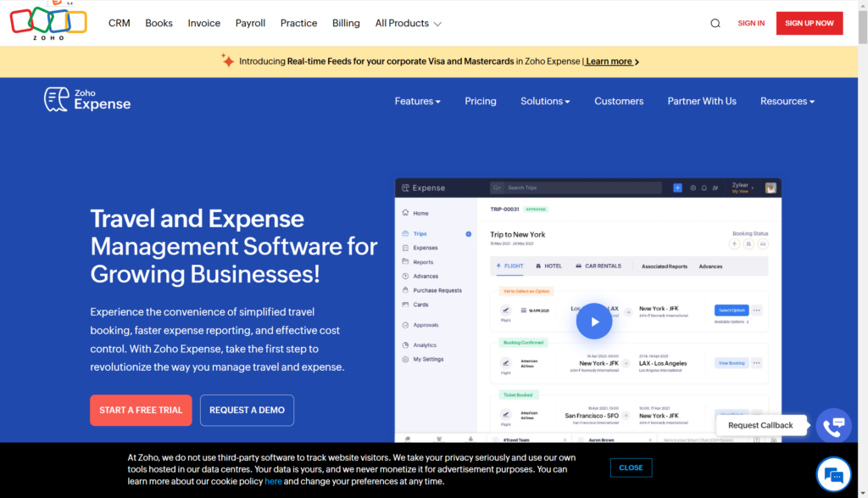Expand the Features menu
Image resolution: width=868 pixels, height=498 pixels.
click(x=417, y=101)
